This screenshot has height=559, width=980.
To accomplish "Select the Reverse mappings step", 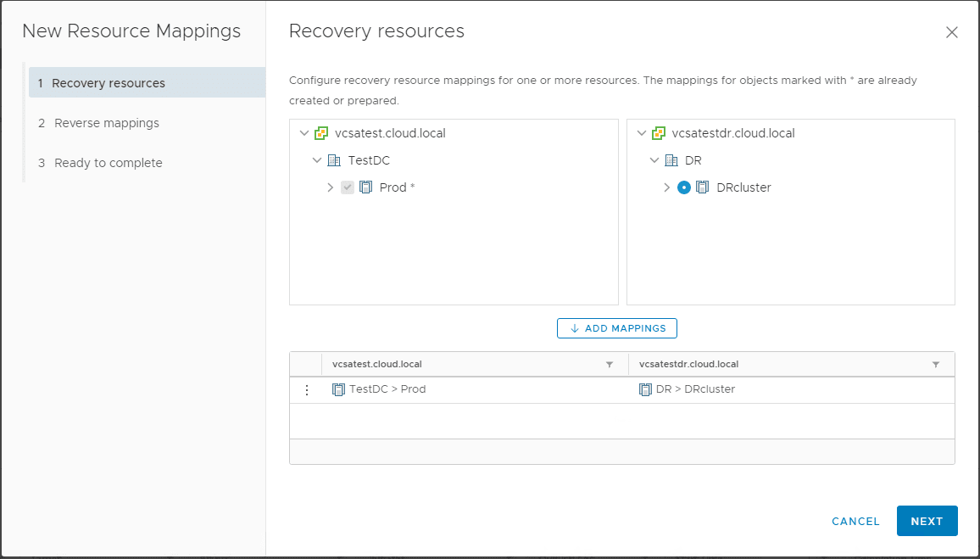I will pyautogui.click(x=107, y=122).
